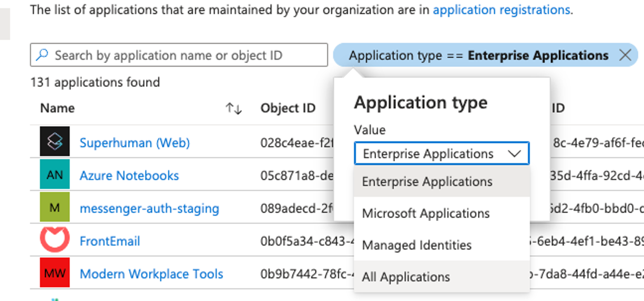The height and width of the screenshot is (301, 644).
Task: Click the Application type popup heading
Action: 421,103
